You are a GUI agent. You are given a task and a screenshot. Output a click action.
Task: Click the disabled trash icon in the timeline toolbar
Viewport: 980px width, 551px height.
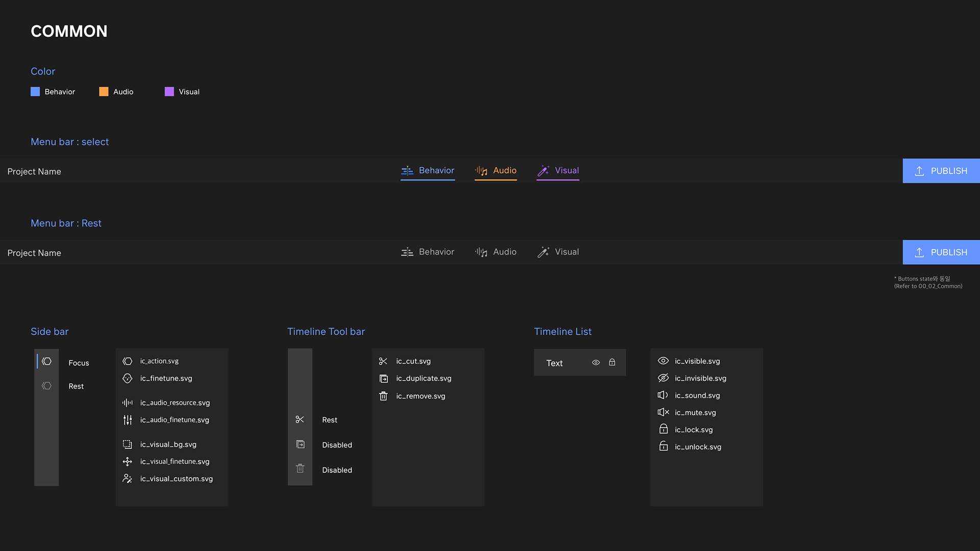[x=300, y=468]
